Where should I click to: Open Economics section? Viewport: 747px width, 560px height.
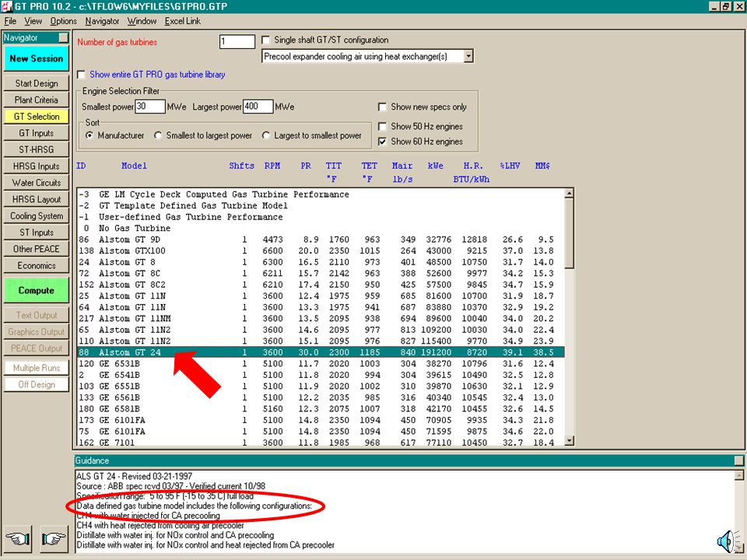click(x=37, y=266)
